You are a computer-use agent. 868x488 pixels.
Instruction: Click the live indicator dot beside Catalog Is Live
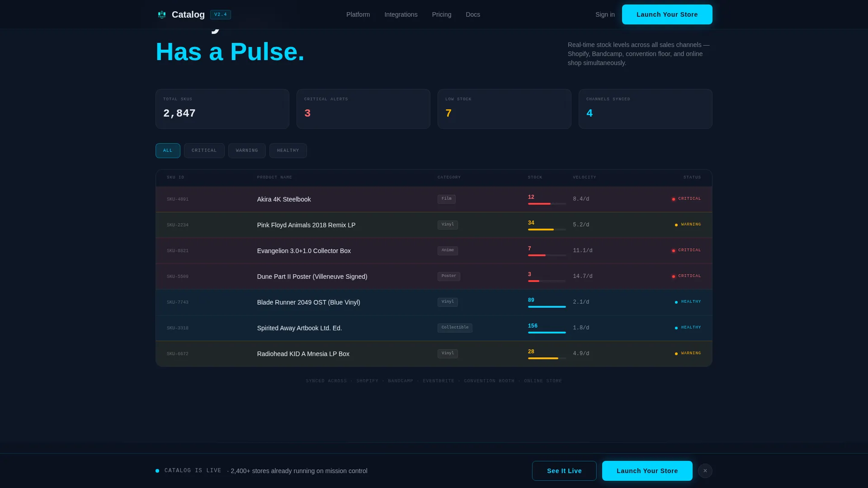click(157, 471)
